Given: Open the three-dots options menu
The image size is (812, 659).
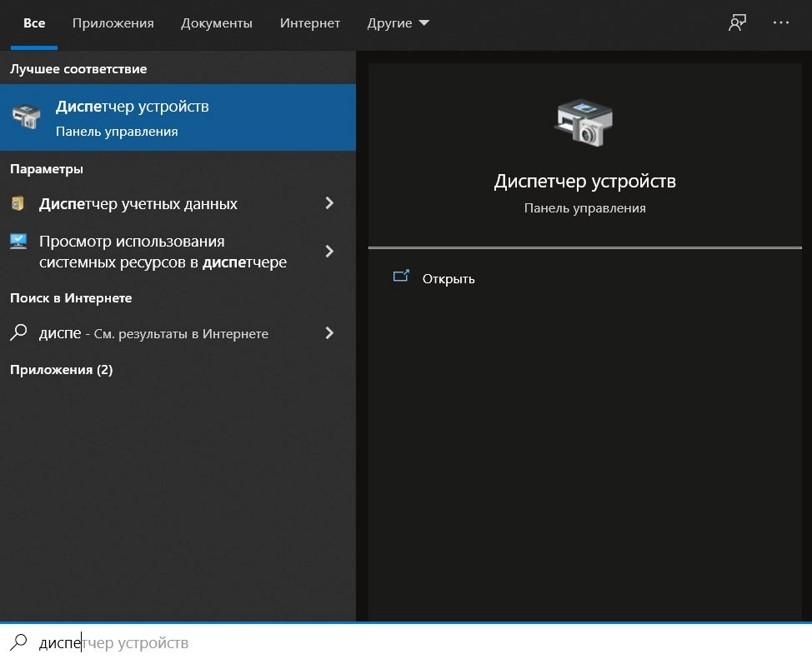Looking at the screenshot, I should coord(781,23).
